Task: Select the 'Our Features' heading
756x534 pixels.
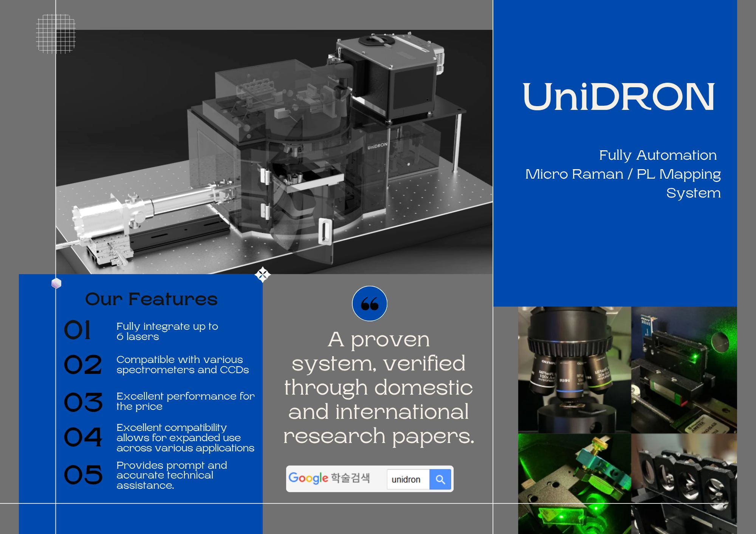Action: (x=151, y=299)
